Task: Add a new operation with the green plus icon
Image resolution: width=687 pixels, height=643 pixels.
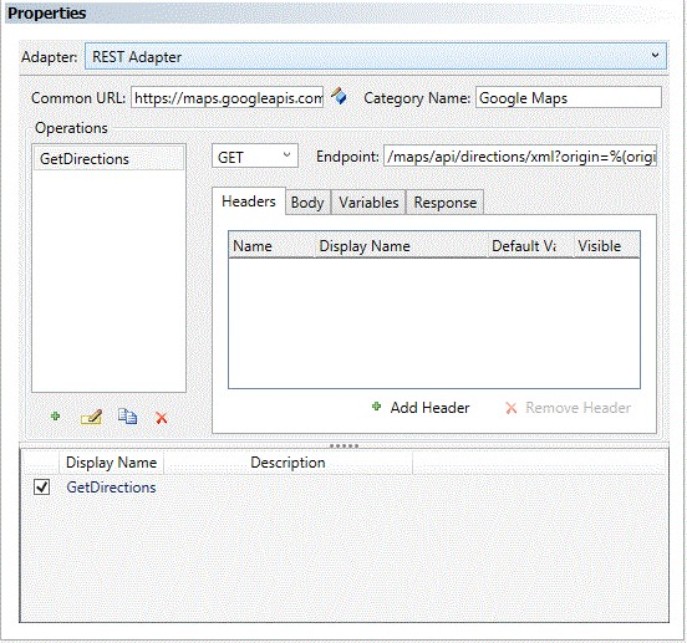Action: pyautogui.click(x=56, y=417)
